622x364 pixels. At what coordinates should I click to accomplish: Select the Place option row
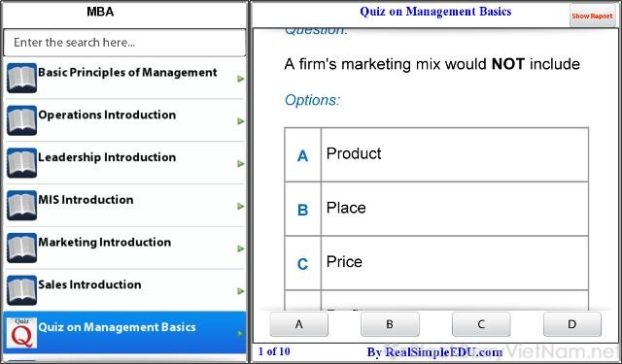click(x=436, y=209)
